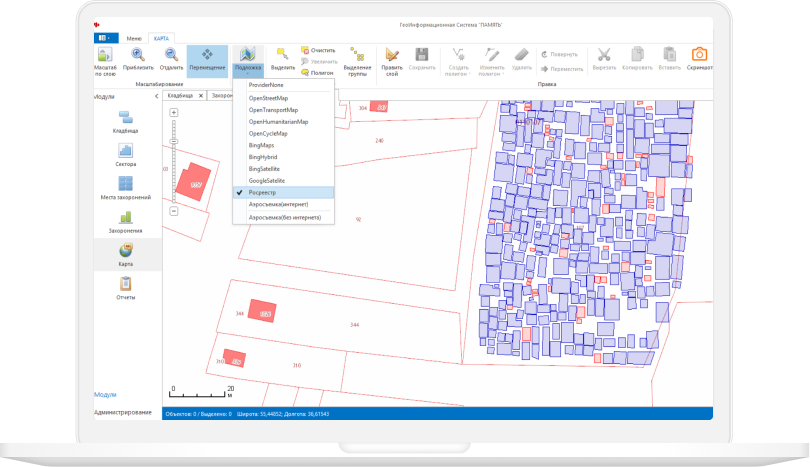Click the Править слой tool
Screen dimensions: 810x467
point(392,61)
